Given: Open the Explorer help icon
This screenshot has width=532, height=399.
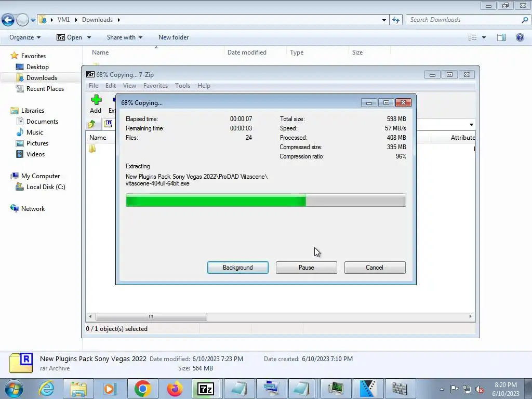Looking at the screenshot, I should pyautogui.click(x=520, y=37).
